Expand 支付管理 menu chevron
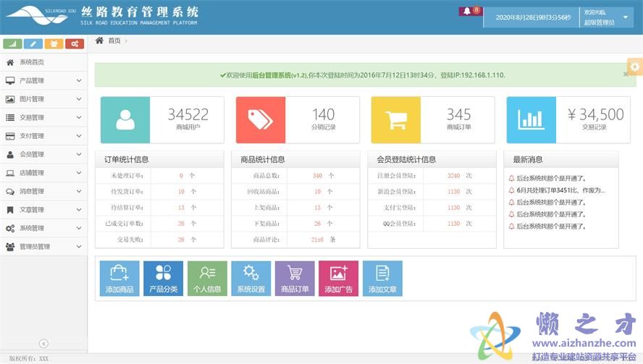Screen dimensions: 643x364 click(79, 136)
